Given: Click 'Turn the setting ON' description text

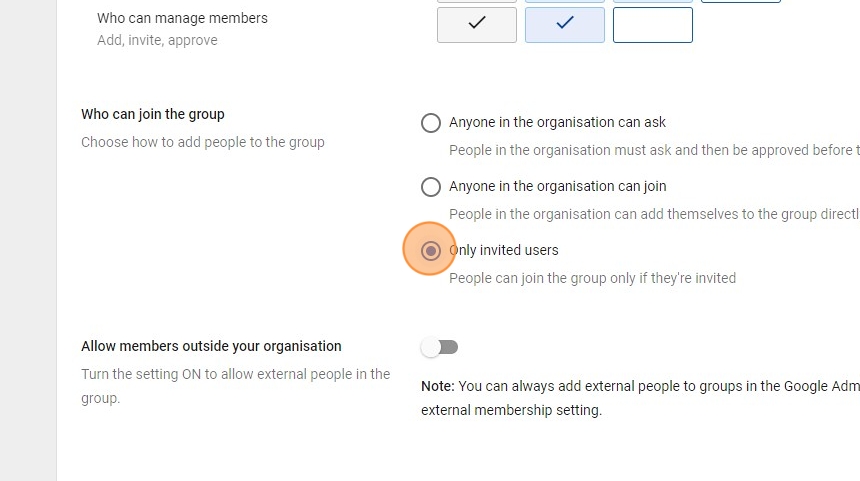Looking at the screenshot, I should (235, 374).
